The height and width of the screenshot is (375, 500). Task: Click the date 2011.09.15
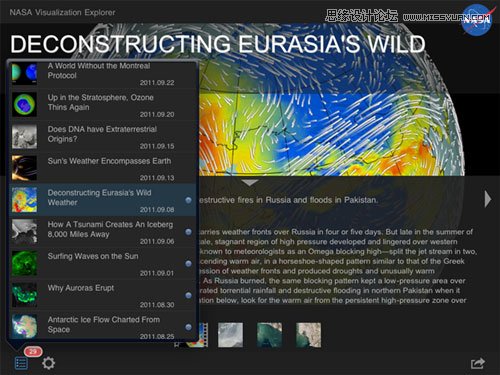coord(157,146)
